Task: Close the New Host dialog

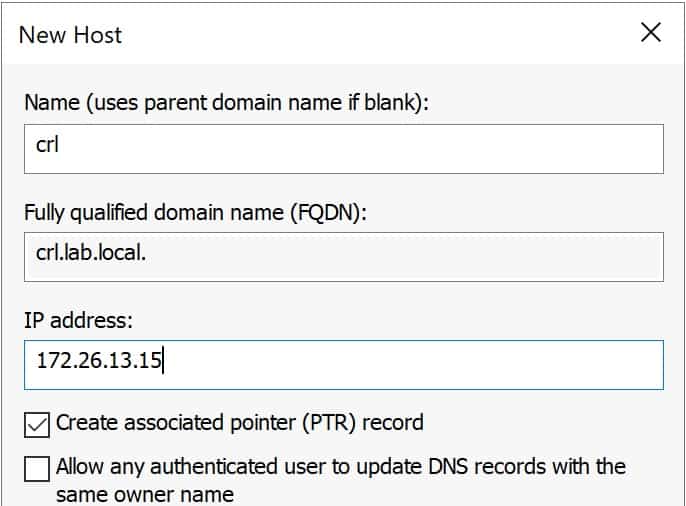Action: click(651, 32)
